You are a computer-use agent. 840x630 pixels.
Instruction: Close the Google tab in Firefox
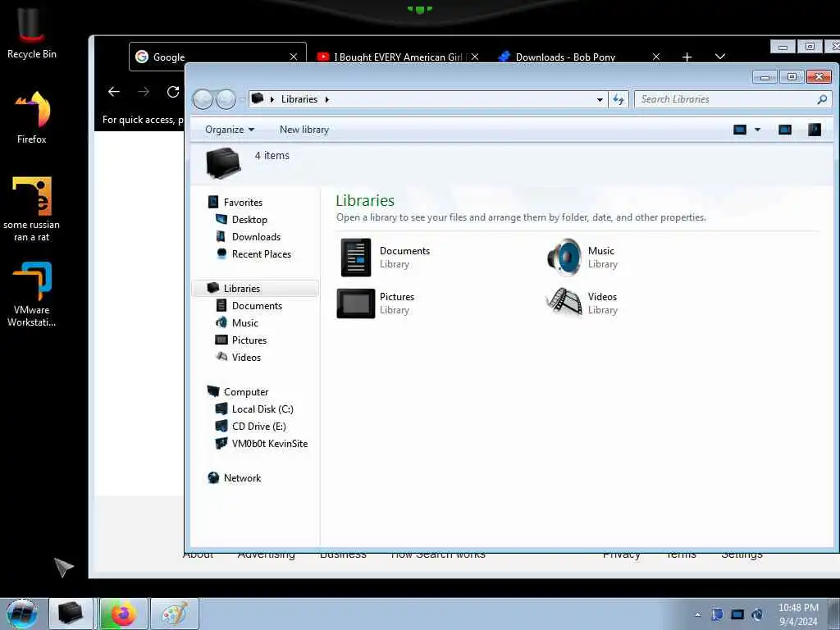[x=294, y=57]
